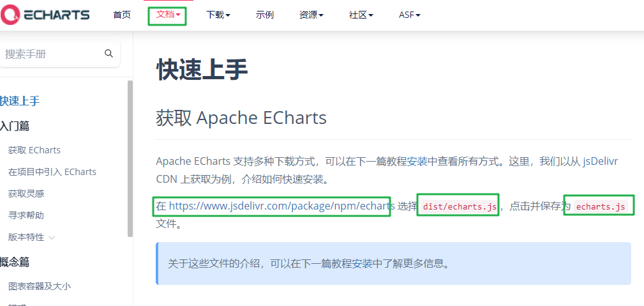Open the 文档 dropdown menu
The image size is (644, 306).
[168, 15]
